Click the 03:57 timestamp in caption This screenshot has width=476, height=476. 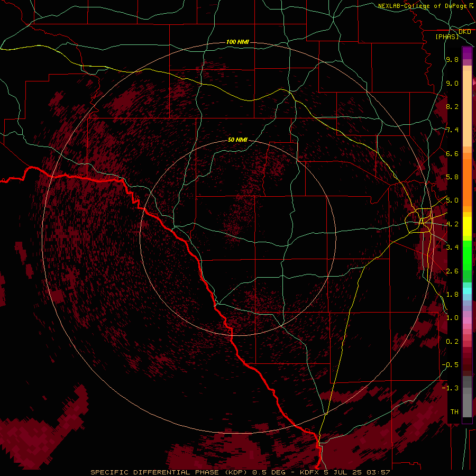378,472
